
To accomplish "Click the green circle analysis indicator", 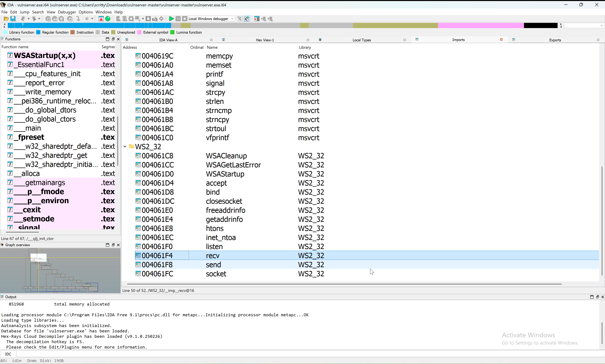I will pyautogui.click(x=108, y=19).
